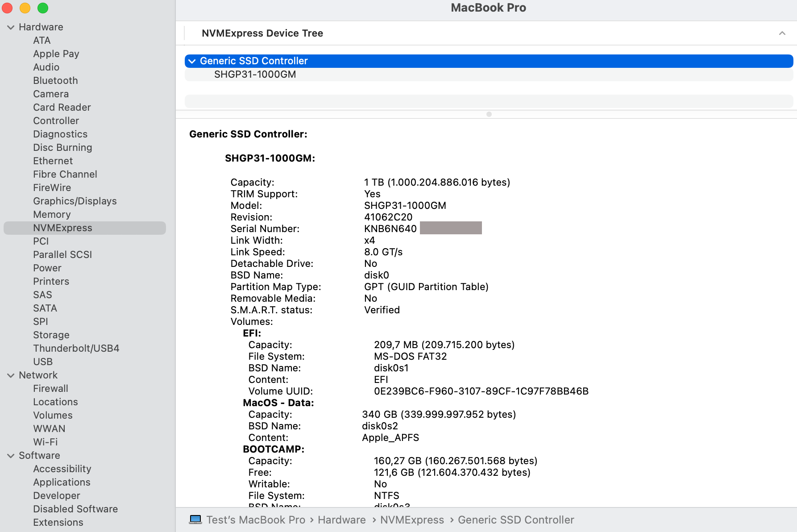Click the laptop icon in path bar

(195, 520)
